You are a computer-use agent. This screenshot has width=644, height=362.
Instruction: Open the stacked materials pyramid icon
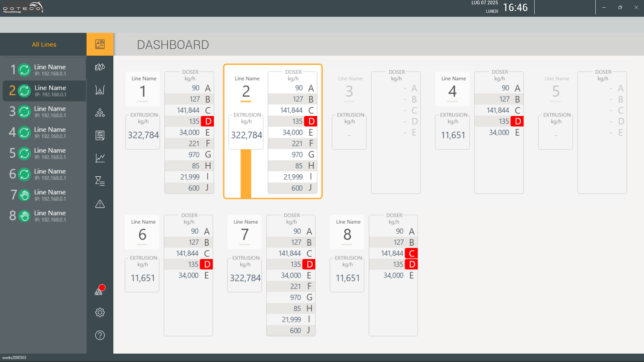pyautogui.click(x=100, y=113)
